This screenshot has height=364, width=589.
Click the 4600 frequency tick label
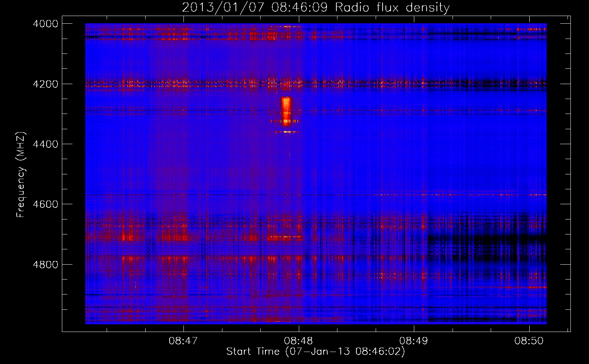[46, 204]
